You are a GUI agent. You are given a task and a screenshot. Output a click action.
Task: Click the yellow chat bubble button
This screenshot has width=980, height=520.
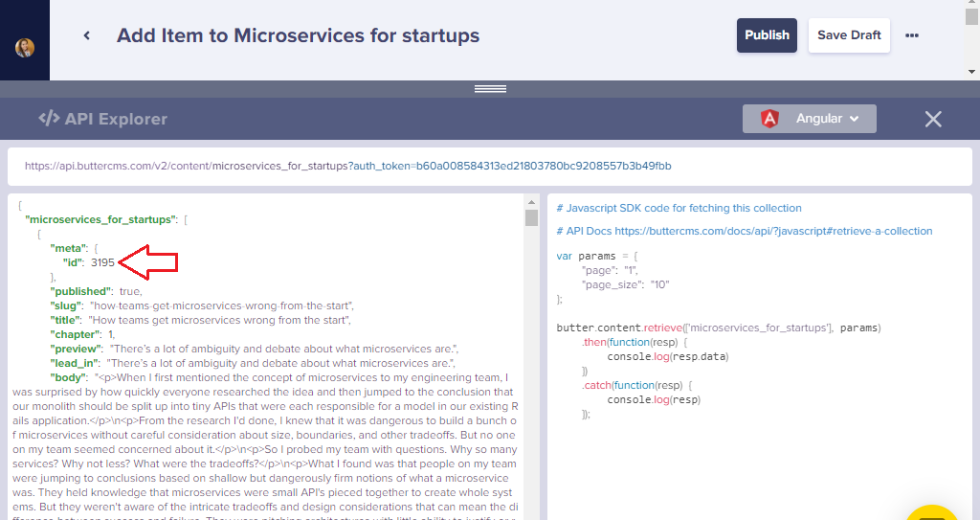coord(932,513)
